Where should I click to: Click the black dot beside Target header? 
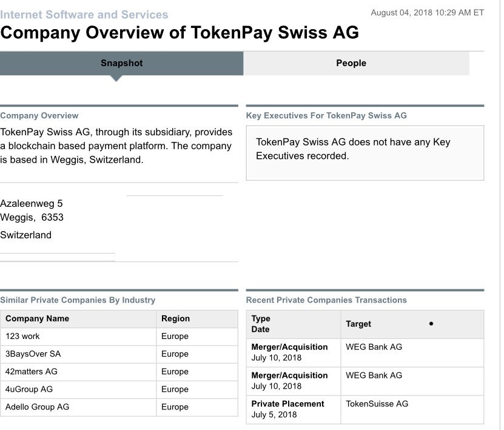coord(431,324)
